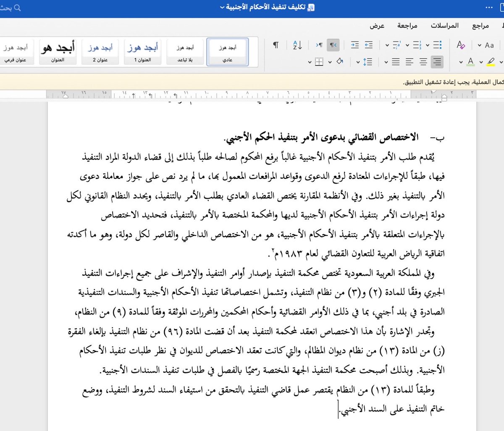Click the restart-application notification message
Viewport: 504px width, 431px height.
pyautogui.click(x=453, y=82)
